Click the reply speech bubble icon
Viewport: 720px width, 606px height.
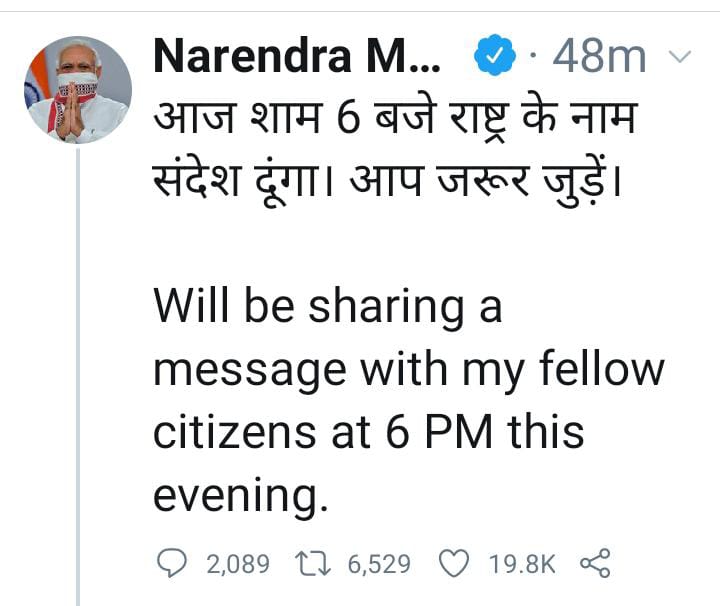(x=176, y=564)
